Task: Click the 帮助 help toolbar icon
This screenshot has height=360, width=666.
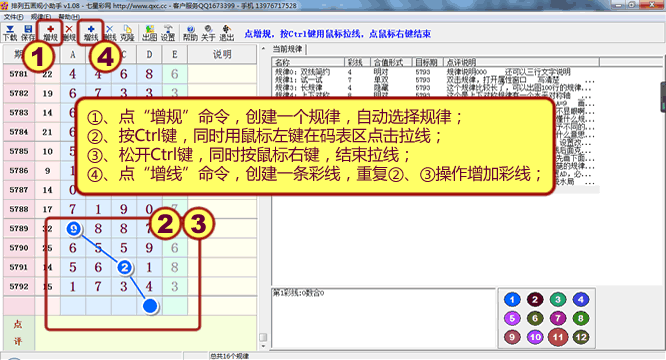Action: click(190, 33)
